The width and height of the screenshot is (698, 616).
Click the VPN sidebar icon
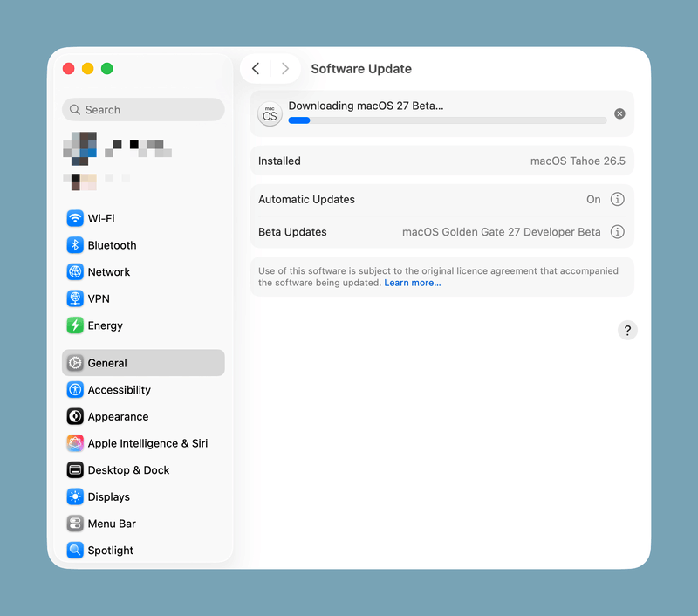pos(75,298)
